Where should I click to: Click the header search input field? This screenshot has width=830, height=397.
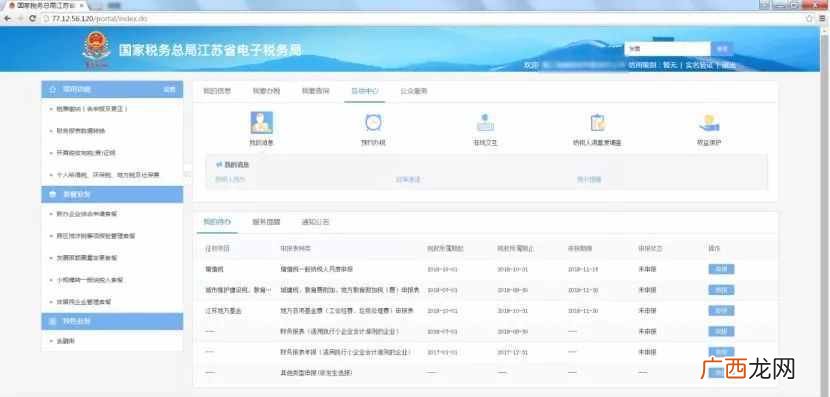click(667, 49)
